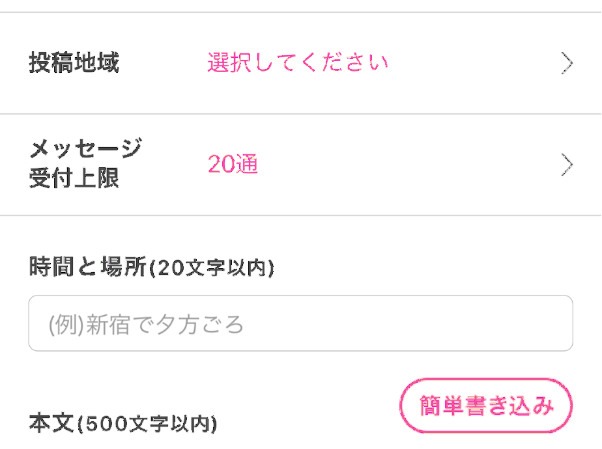This screenshot has width=602, height=449.
Task: Open the 投稿地域 region selector
Action: coord(300,64)
